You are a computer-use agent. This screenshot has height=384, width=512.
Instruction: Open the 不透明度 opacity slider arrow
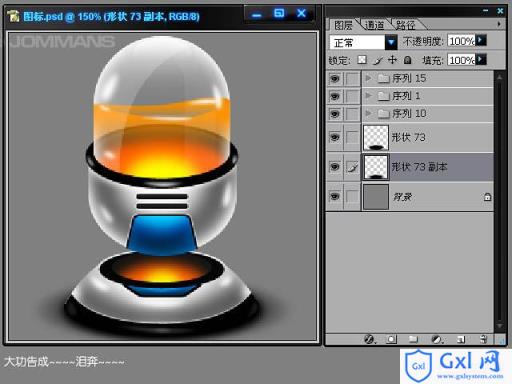pyautogui.click(x=481, y=40)
